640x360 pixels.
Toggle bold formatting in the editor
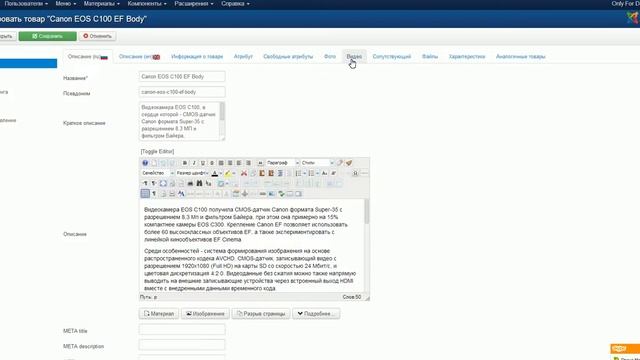[x=184, y=163]
